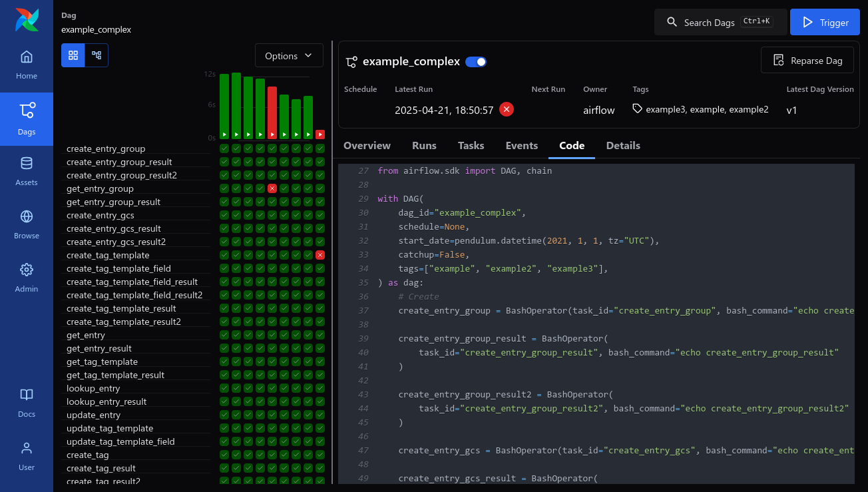The image size is (868, 492).
Task: Click the failed status icon next to Latest Run
Action: click(x=506, y=109)
